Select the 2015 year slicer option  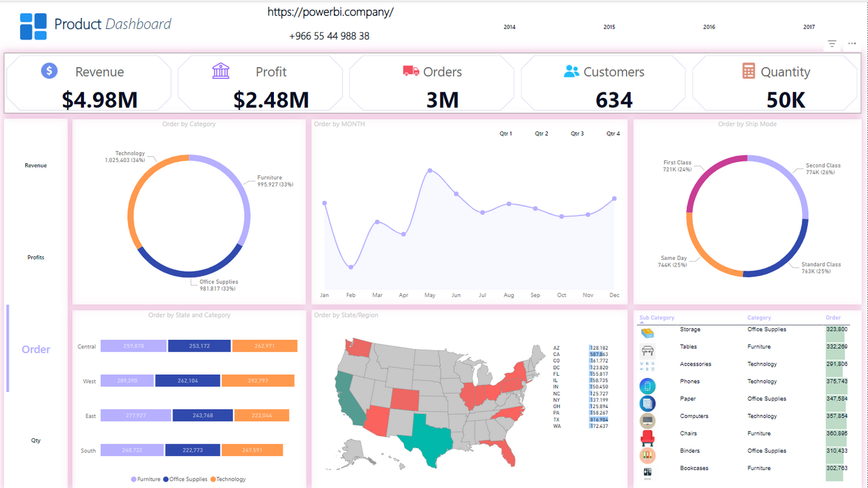pyautogui.click(x=609, y=27)
